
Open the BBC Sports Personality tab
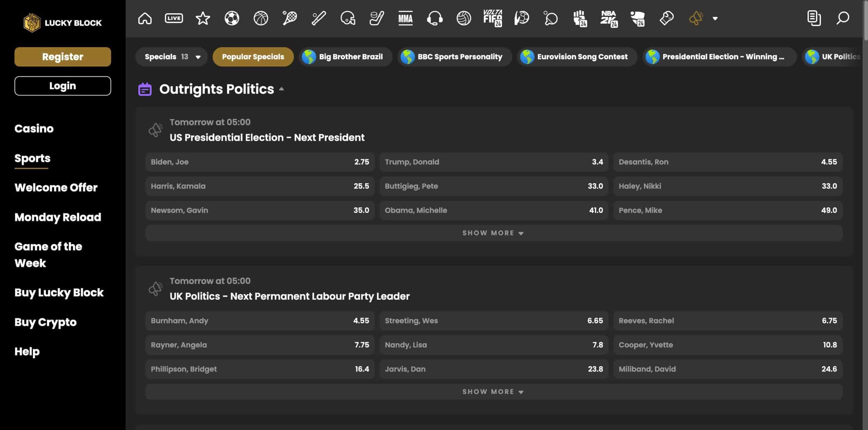[x=454, y=57]
